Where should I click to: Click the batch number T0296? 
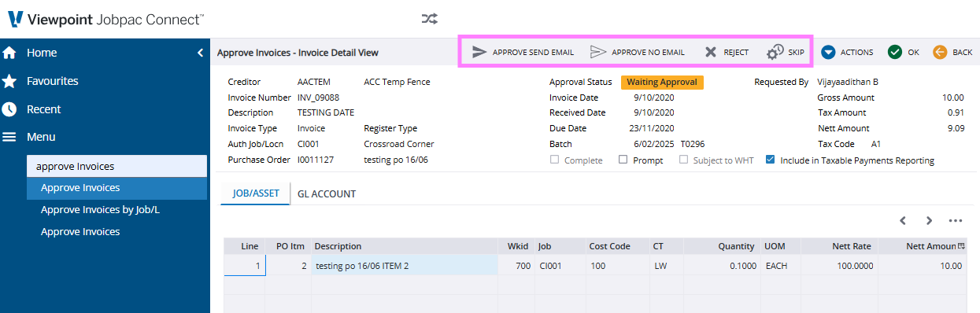(x=693, y=144)
